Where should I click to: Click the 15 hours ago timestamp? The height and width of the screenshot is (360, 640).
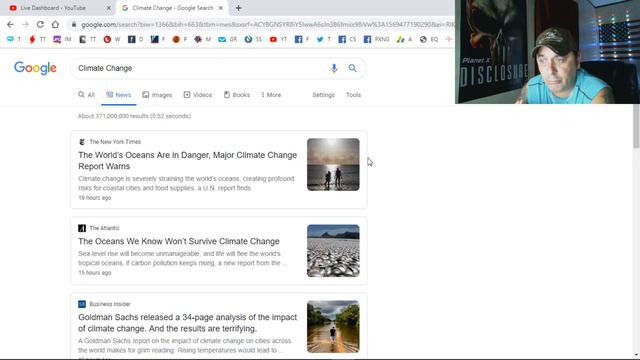[95, 273]
